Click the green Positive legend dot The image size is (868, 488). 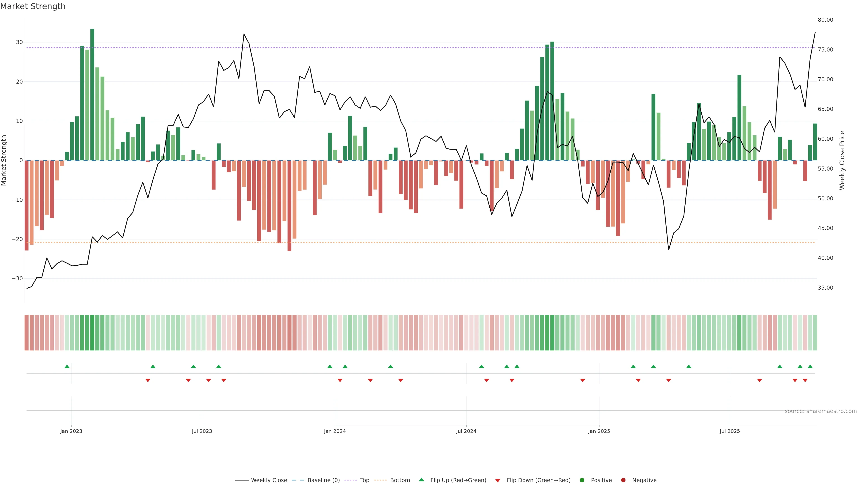[x=582, y=480]
